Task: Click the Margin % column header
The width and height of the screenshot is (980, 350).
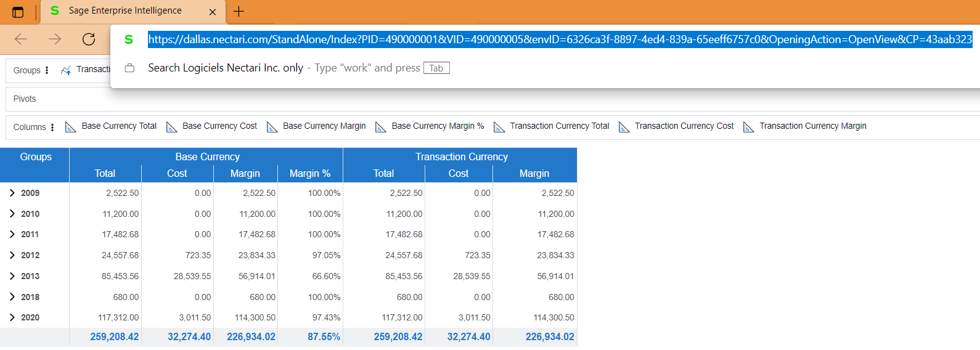Action: click(309, 173)
